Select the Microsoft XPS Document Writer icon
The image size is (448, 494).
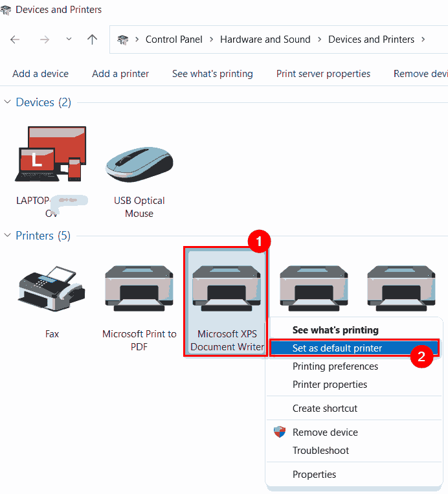(227, 289)
